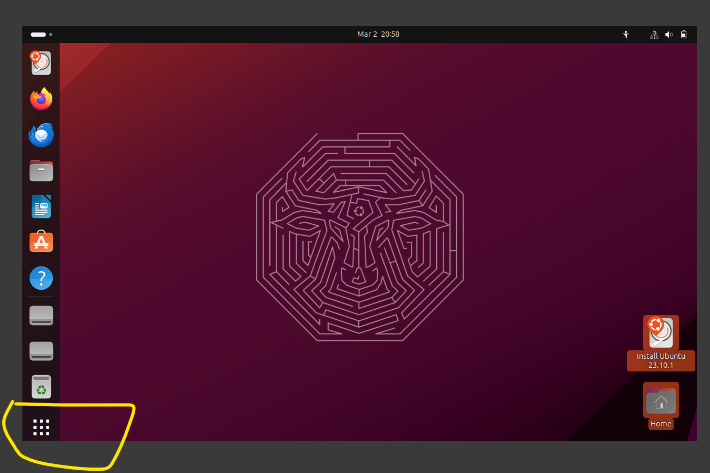
Task: Open the Files manager in dock
Action: coord(41,171)
